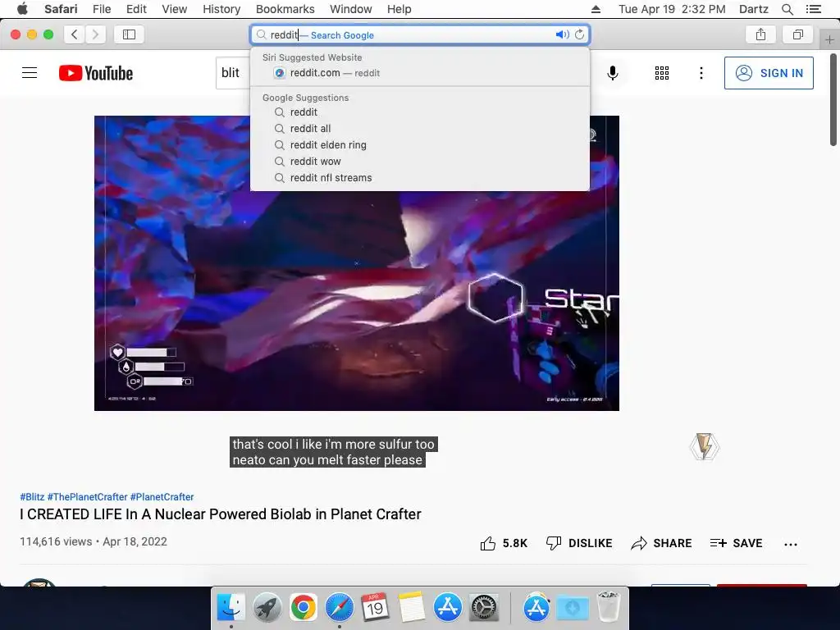840x630 pixels.
Task: Open the YouTube apps grid
Action: [x=662, y=73]
